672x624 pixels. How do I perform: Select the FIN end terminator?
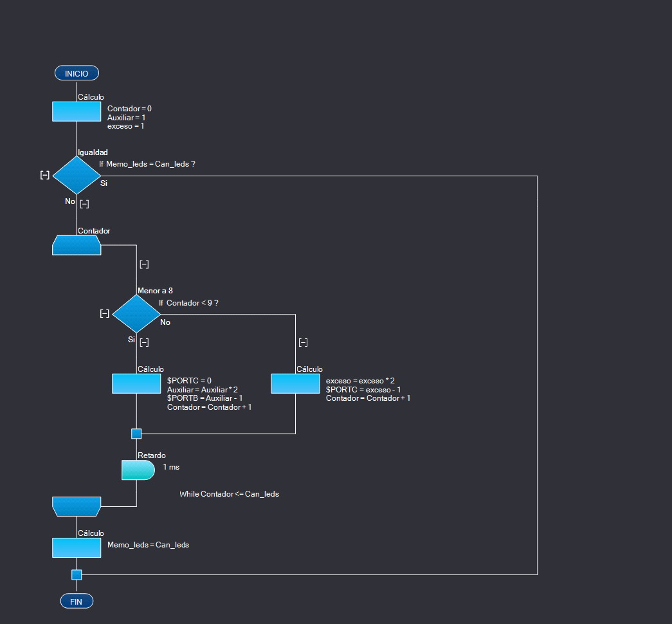[x=77, y=601]
